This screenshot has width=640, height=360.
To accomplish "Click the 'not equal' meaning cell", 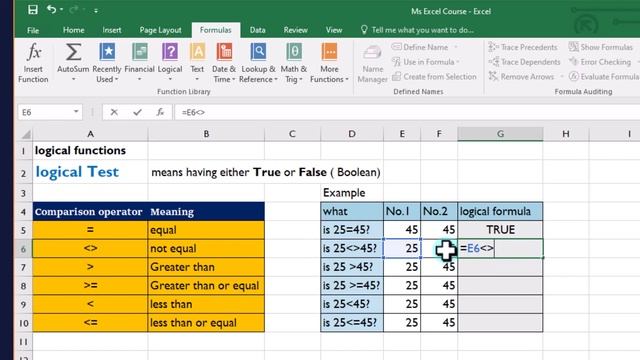I will [x=206, y=249].
